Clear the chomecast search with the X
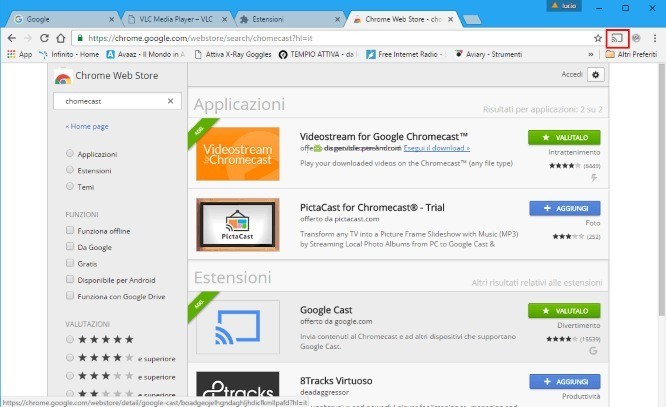This screenshot has height=407, width=666. (171, 101)
